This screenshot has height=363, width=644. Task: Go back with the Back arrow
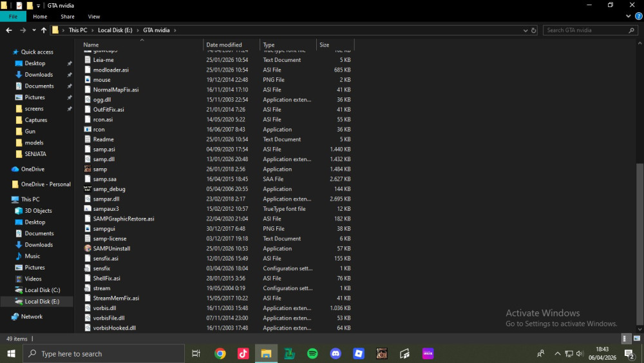(8, 30)
